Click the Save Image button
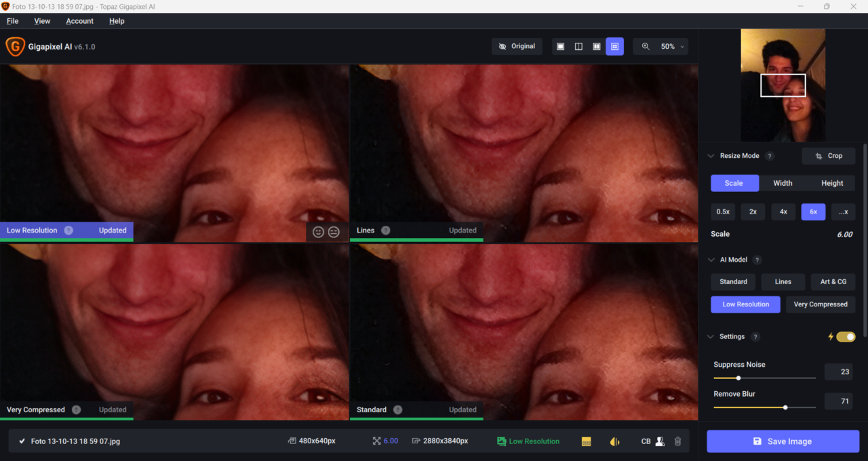 (x=783, y=441)
